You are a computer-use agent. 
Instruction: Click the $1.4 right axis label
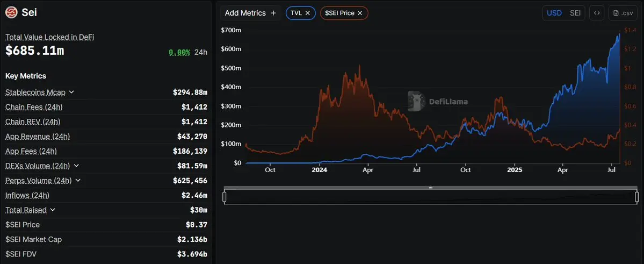630,30
